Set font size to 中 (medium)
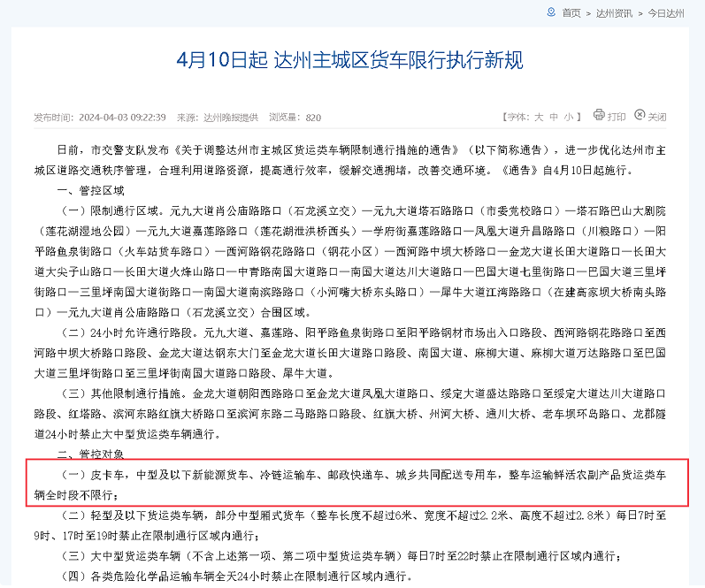 (x=554, y=117)
